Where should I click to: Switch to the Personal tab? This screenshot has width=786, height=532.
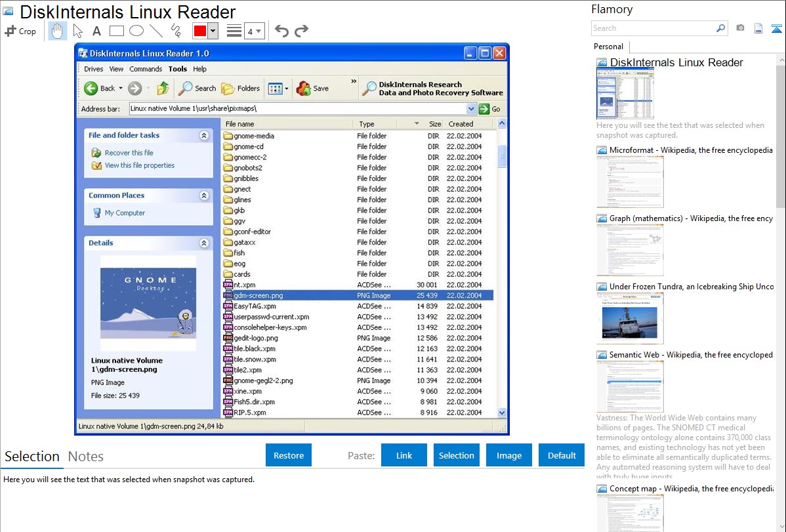608,47
